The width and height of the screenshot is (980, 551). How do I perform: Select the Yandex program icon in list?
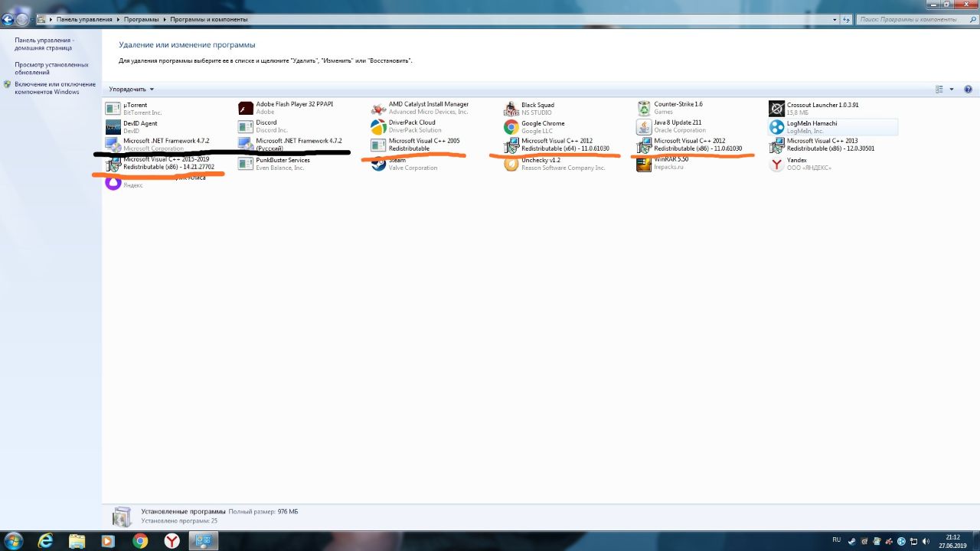[777, 164]
